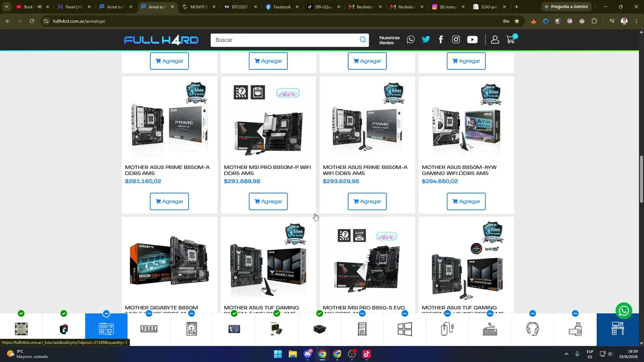Screen dimensions: 644x362
Task: Click the Nuestras Redes label
Action: pos(389,40)
